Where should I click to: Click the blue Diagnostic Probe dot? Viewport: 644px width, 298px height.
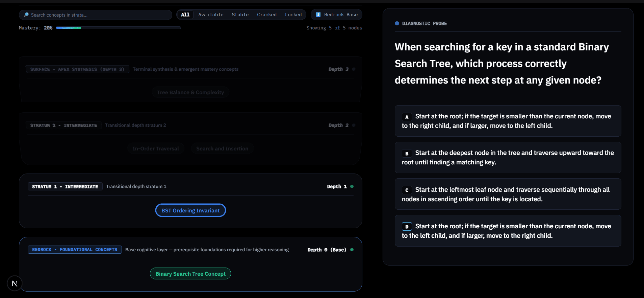[397, 23]
